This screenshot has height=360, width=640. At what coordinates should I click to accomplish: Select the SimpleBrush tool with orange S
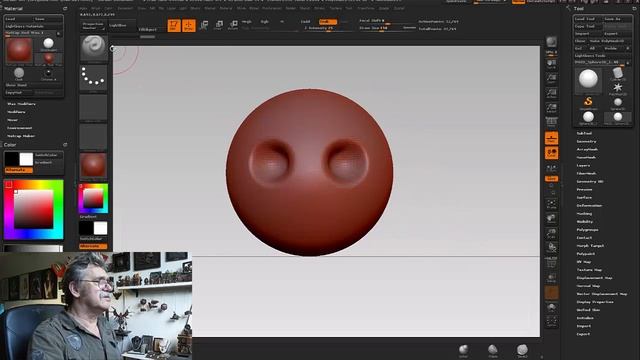(x=588, y=102)
